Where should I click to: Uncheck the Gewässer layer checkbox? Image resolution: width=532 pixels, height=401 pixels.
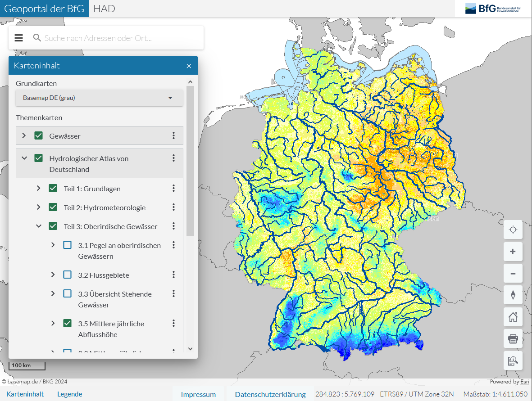tap(39, 135)
